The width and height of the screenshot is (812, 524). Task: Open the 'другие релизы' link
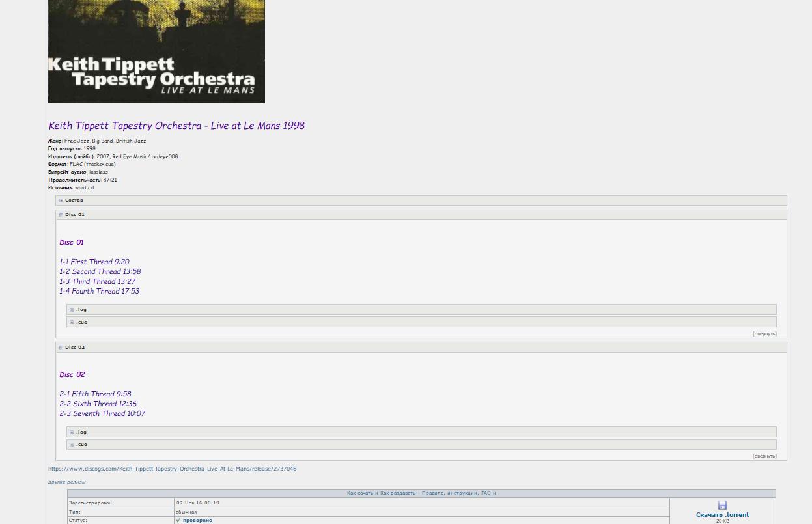(66, 482)
